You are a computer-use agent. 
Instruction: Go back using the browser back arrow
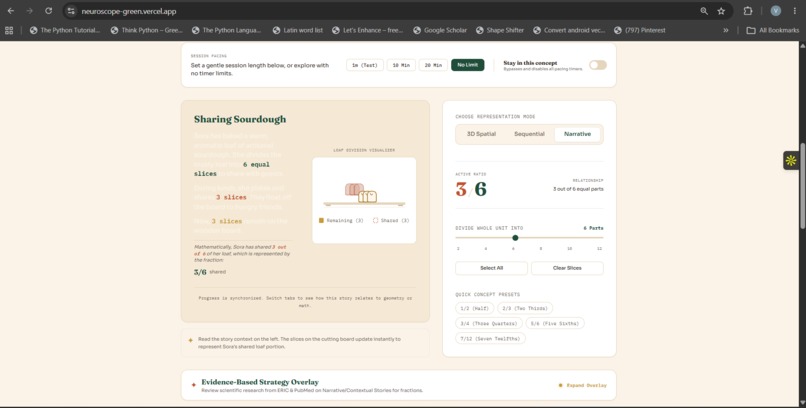tap(11, 11)
